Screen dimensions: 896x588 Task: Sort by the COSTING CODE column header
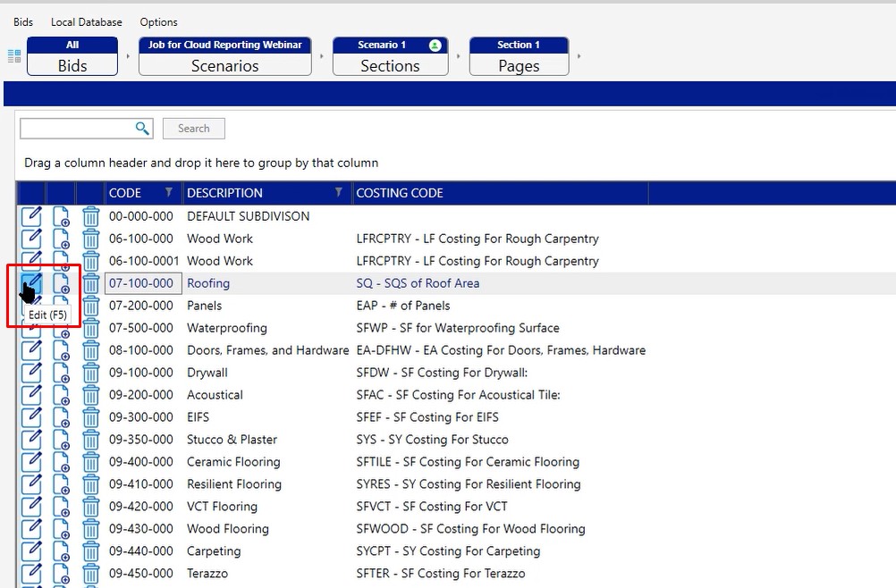click(400, 193)
